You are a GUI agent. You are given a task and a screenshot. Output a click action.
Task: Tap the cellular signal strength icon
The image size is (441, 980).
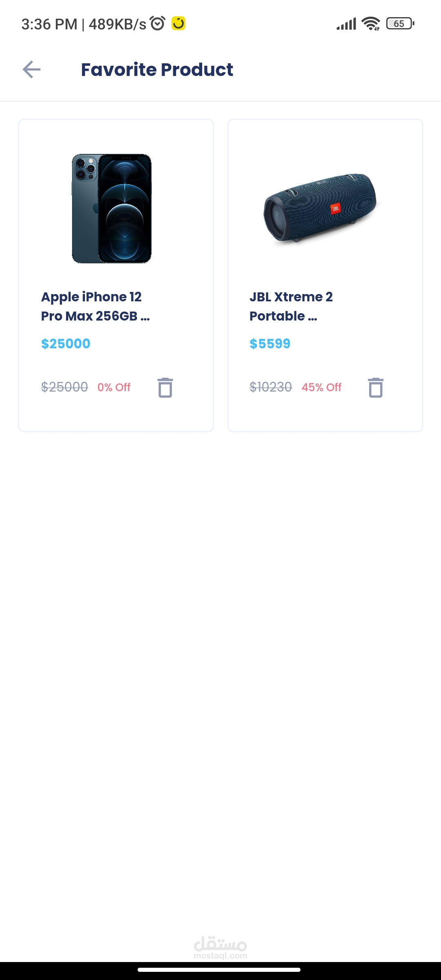pyautogui.click(x=346, y=24)
